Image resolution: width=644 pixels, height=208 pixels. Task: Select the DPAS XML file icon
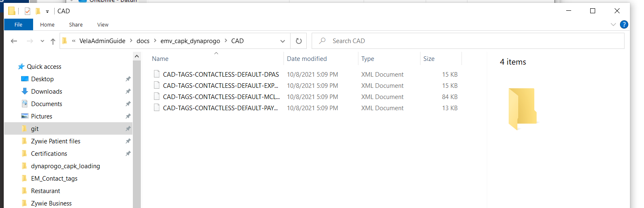click(x=156, y=75)
